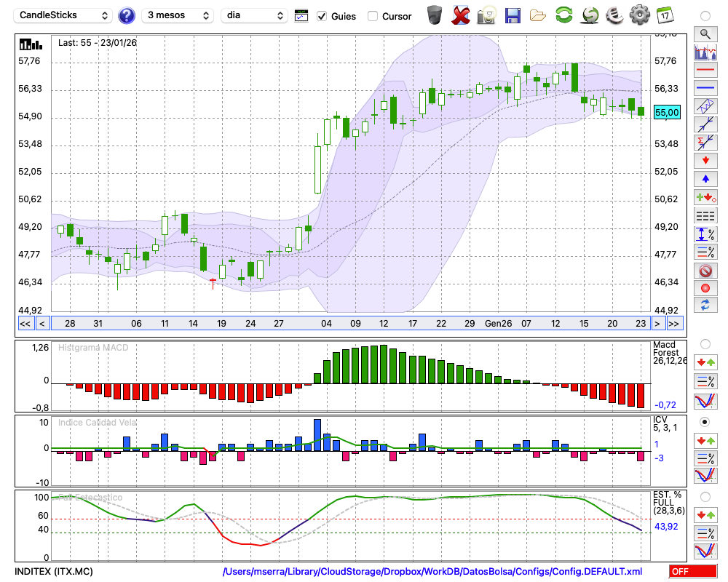Select the radio button beside EST. % FULL panel
Image resolution: width=728 pixels, height=582 pixels.
point(705,496)
